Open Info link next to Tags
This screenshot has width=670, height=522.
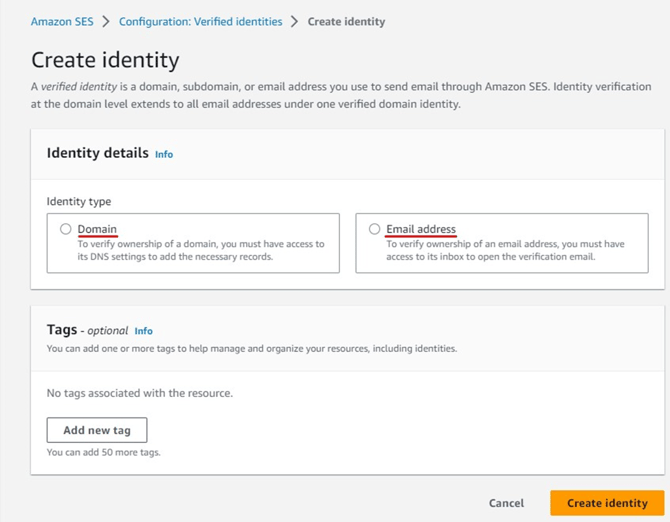(144, 331)
